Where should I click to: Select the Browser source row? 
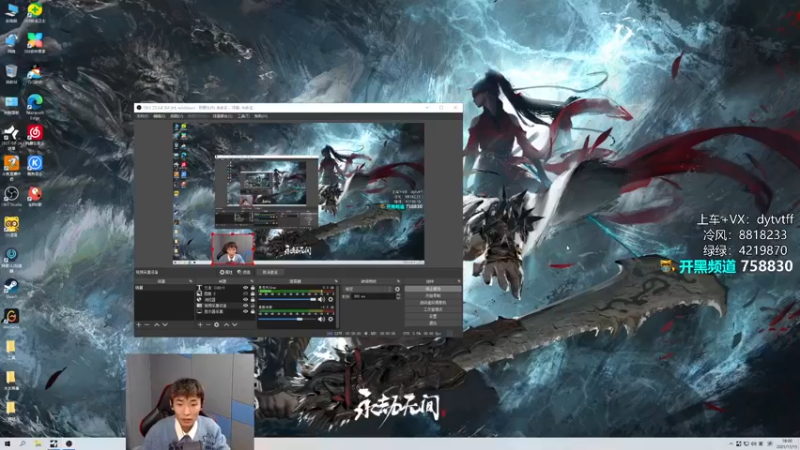pyautogui.click(x=226, y=299)
